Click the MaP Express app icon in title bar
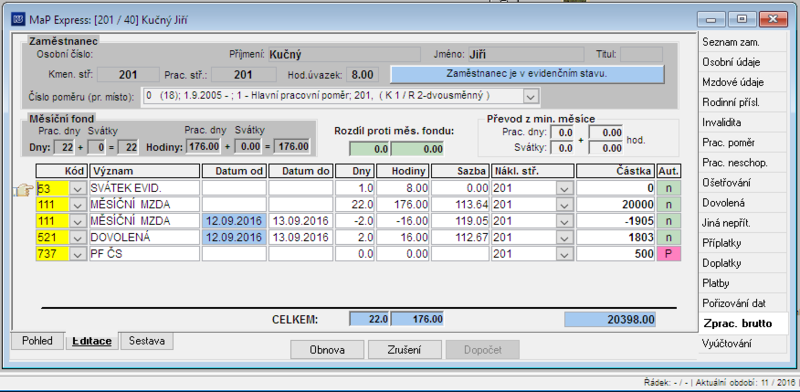Image resolution: width=800 pixels, height=392 pixels. point(17,20)
